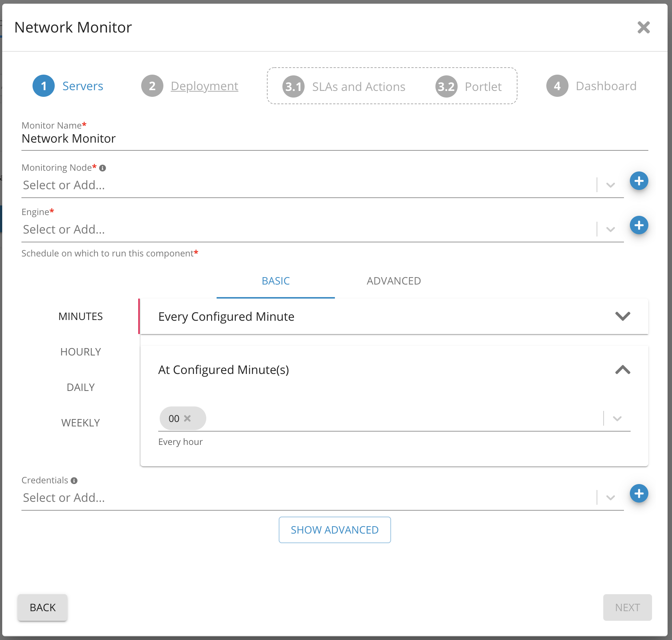This screenshot has width=672, height=640.
Task: Open the Engine dropdown
Action: (610, 229)
